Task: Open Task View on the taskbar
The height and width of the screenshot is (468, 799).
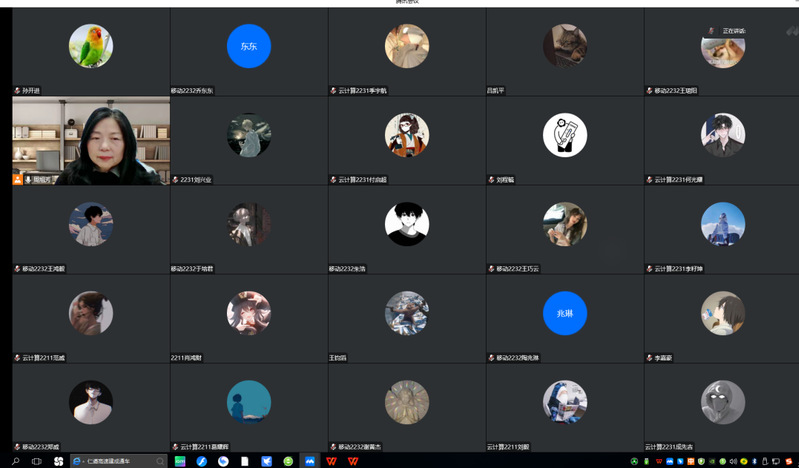Action: pyautogui.click(x=36, y=461)
